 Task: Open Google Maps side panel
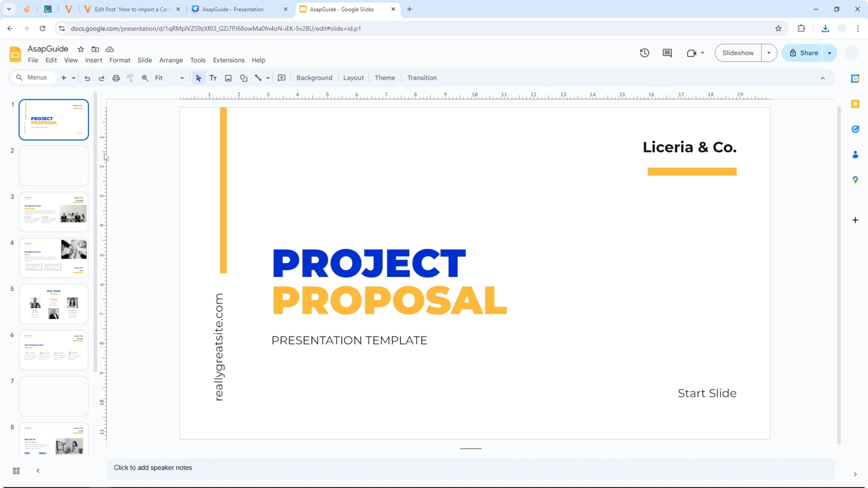pyautogui.click(x=855, y=180)
